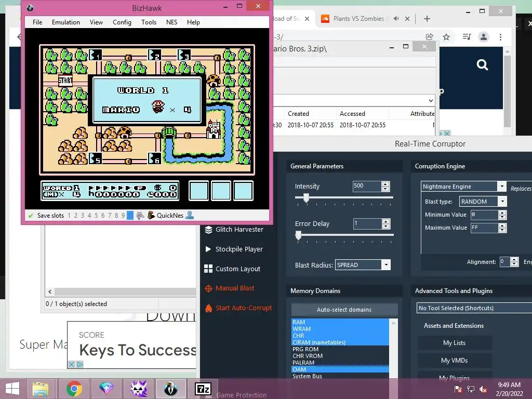Toggle the WRAM memory domain
The height and width of the screenshot is (399, 532).
(340, 329)
